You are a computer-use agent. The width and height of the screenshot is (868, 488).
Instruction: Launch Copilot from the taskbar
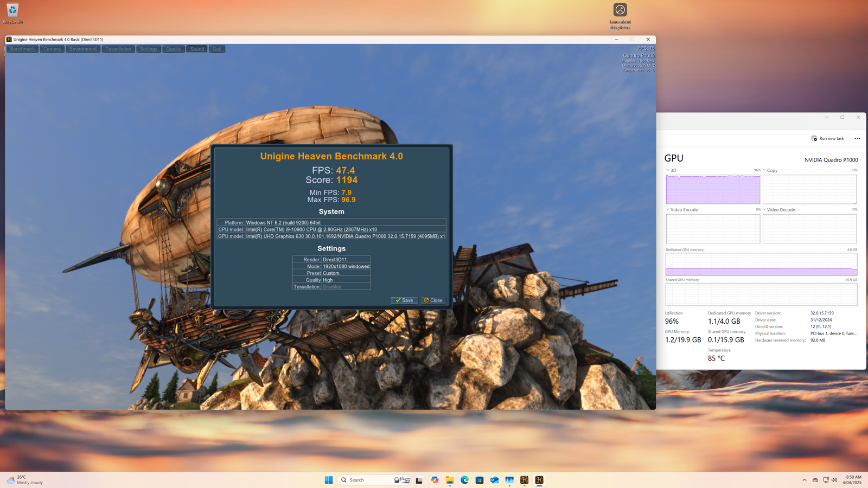(x=435, y=480)
